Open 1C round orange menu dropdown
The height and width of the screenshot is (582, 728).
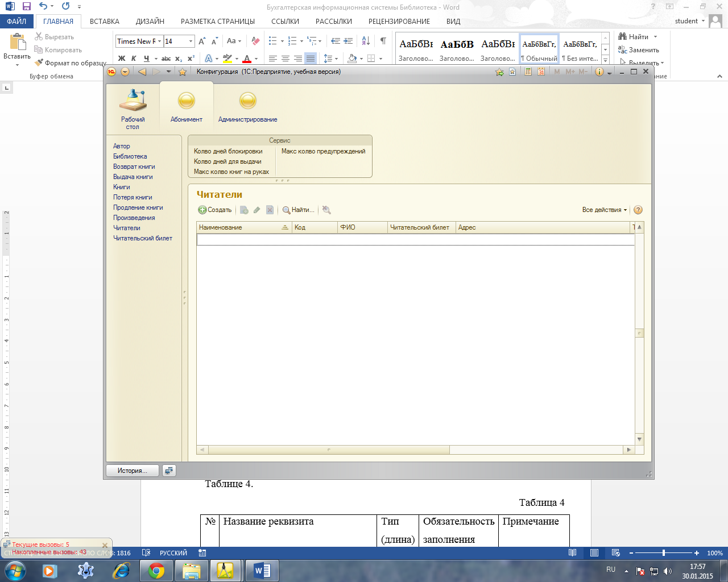click(x=125, y=72)
